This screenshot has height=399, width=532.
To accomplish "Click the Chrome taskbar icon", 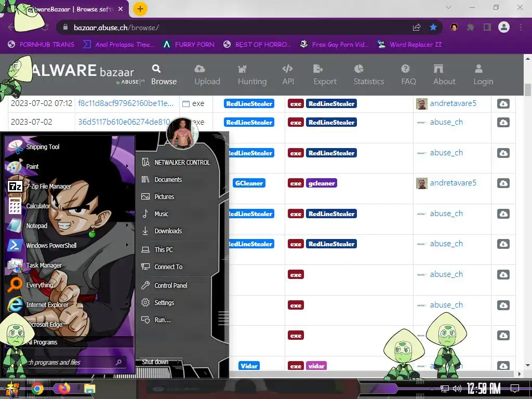I will click(x=37, y=389).
